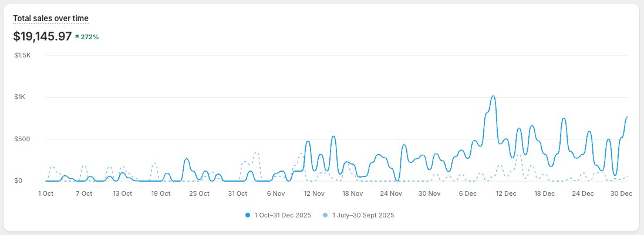Click the $500 y-axis label
The width and height of the screenshot is (644, 235).
click(22, 139)
